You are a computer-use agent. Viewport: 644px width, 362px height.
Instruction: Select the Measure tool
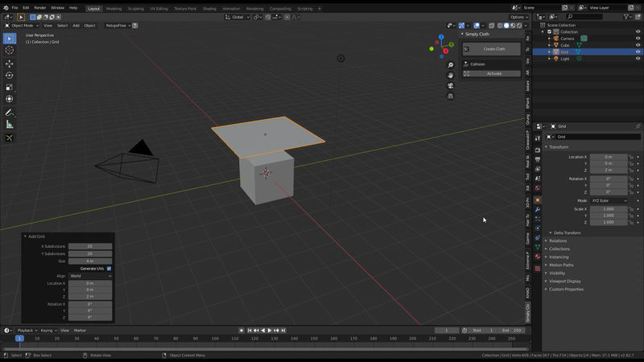[10, 125]
